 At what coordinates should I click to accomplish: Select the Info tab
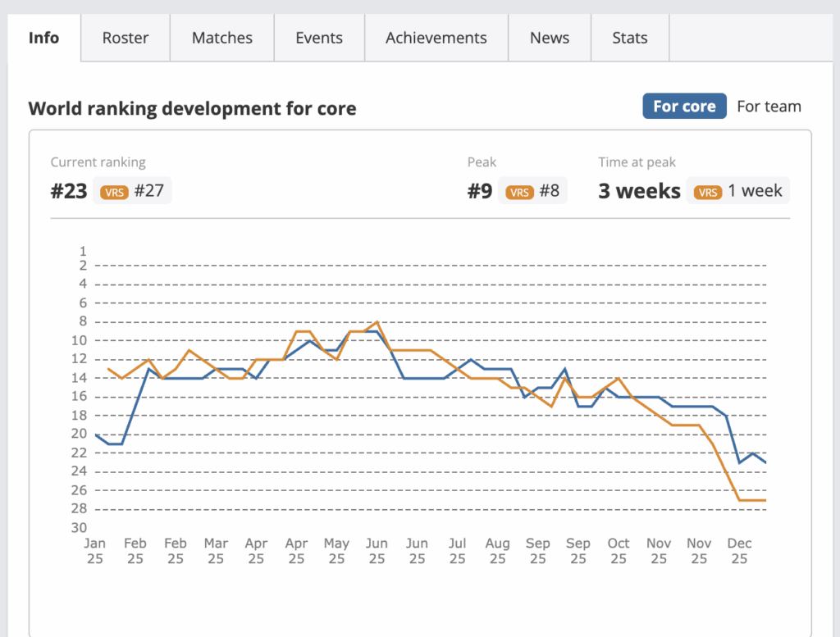tap(43, 38)
